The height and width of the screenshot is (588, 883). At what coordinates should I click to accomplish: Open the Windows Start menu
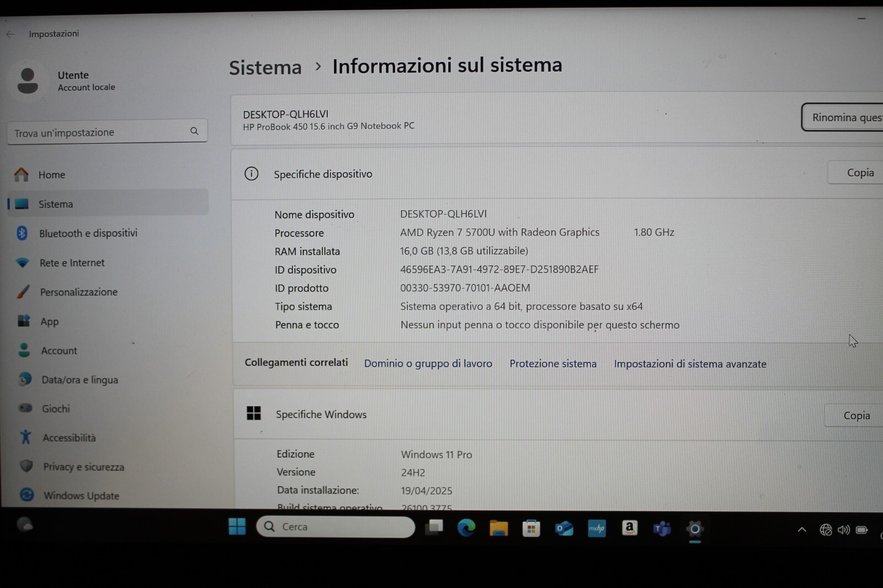237,527
